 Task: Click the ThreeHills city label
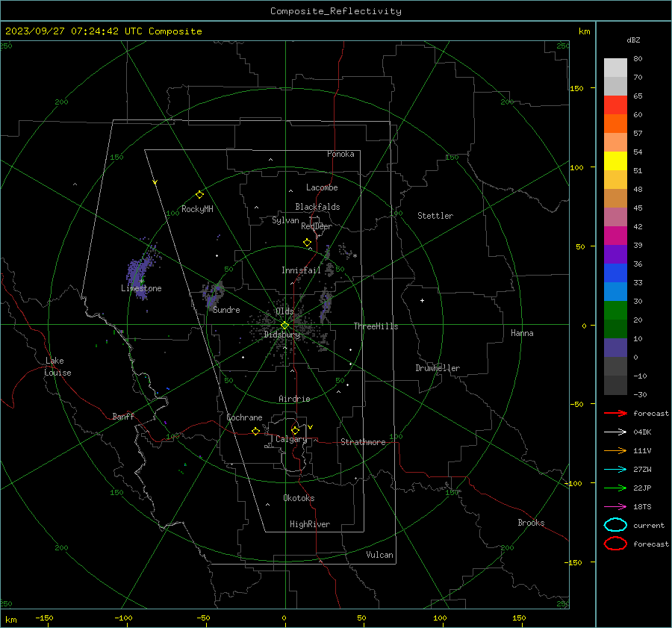coord(376,326)
